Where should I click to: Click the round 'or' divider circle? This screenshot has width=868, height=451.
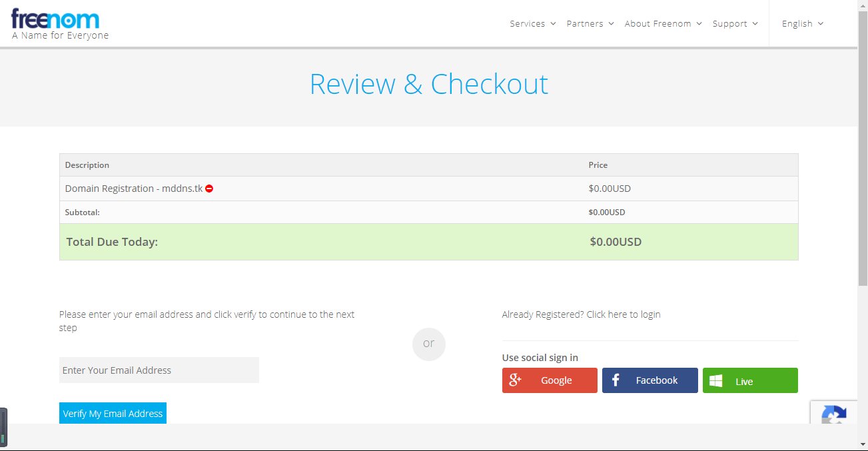[428, 344]
